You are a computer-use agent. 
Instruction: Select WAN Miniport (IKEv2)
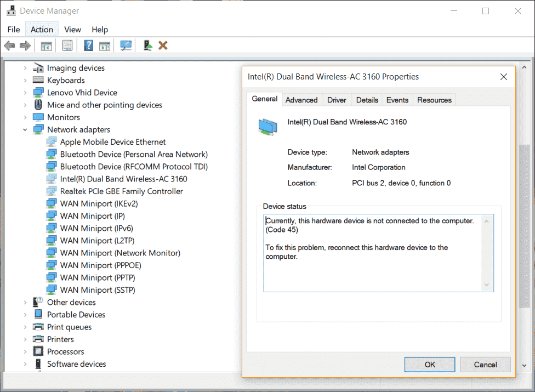99,204
